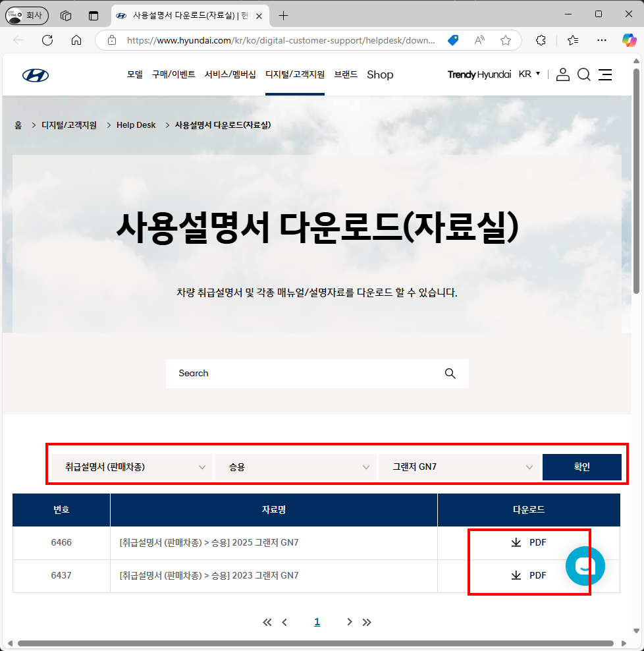The height and width of the screenshot is (651, 644).
Task: Click the browser home icon
Action: (x=76, y=40)
